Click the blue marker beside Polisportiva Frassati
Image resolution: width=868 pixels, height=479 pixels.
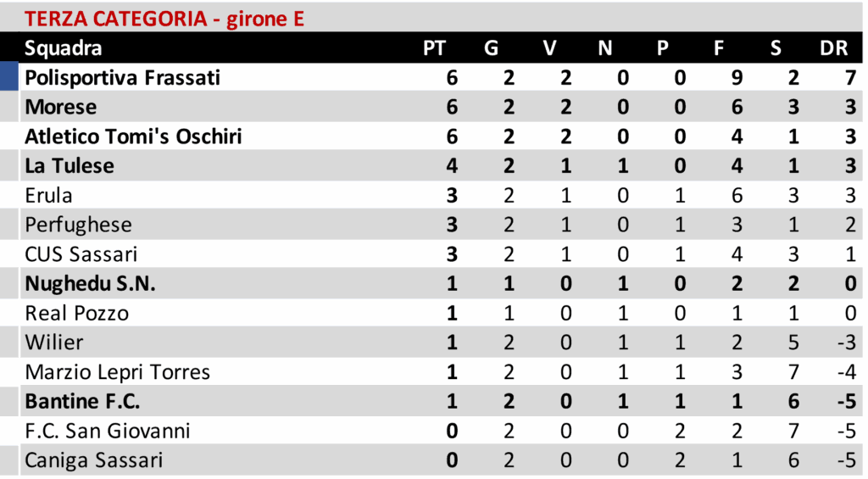pyautogui.click(x=8, y=77)
